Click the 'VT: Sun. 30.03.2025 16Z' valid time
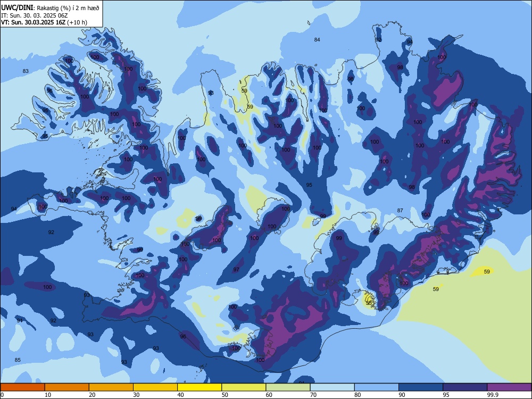 (x=33, y=22)
